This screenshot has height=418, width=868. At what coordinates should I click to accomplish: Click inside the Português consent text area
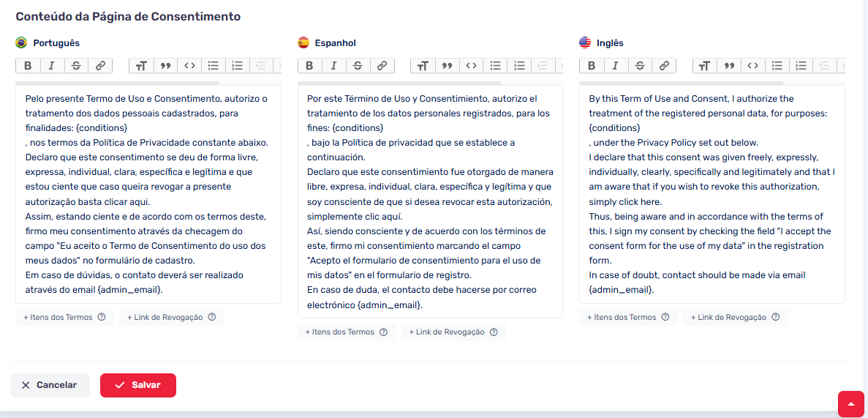click(x=148, y=194)
